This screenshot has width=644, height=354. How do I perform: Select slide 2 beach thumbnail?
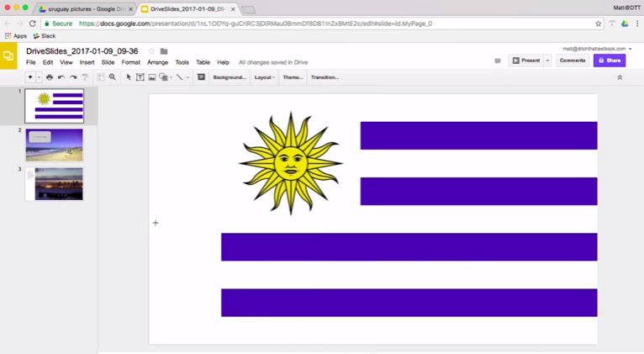pos(54,145)
